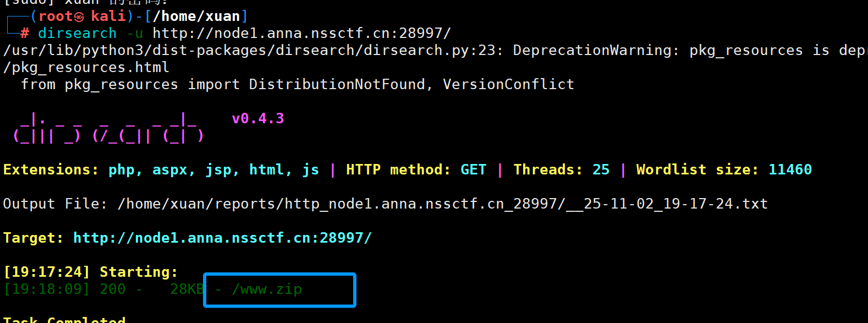Click the red # prompt symbol

[25, 34]
